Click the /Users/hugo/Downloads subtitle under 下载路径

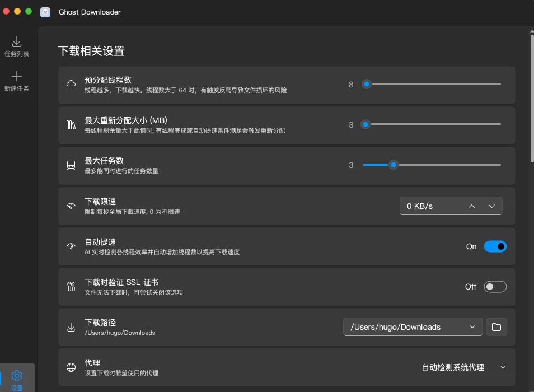click(x=120, y=333)
